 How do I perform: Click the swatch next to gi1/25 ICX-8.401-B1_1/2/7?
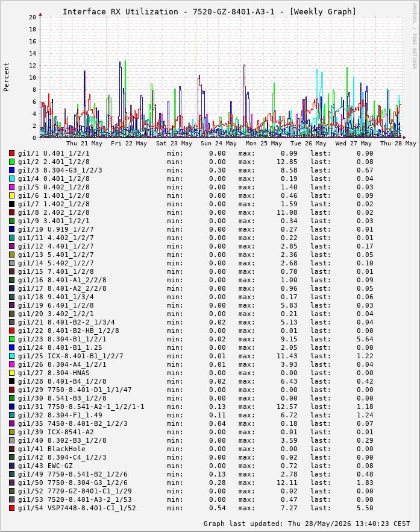tap(12, 356)
